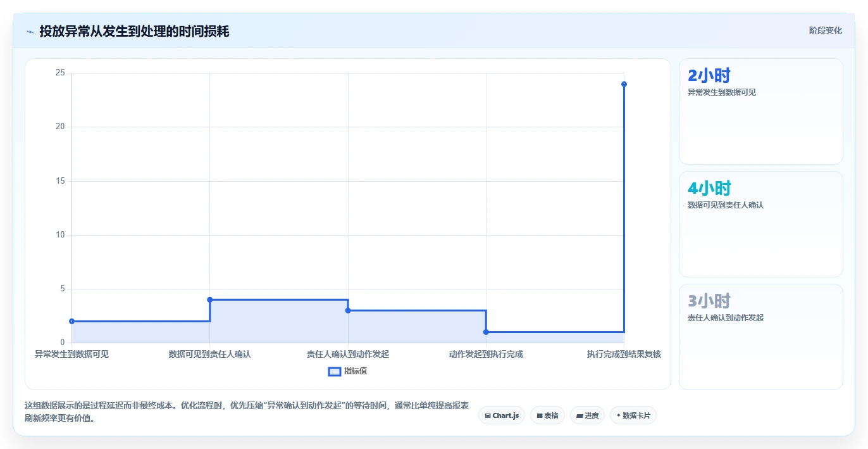The image size is (868, 449).
Task: Click the x-axis label 动作发起到执行完成
Action: tap(486, 354)
